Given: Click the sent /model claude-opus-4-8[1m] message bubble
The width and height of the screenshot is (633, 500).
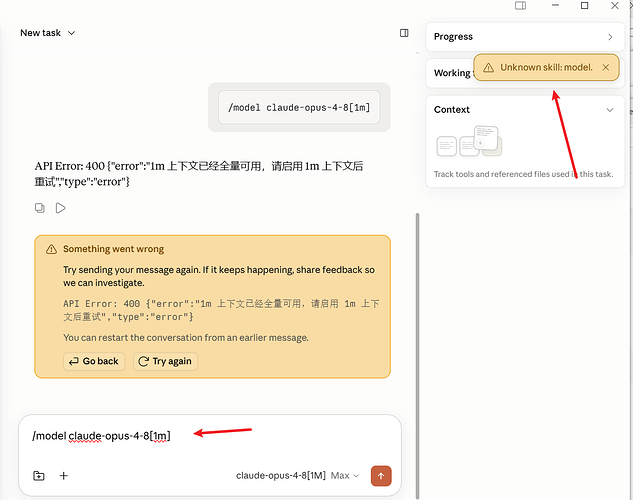Looking at the screenshot, I should [299, 107].
